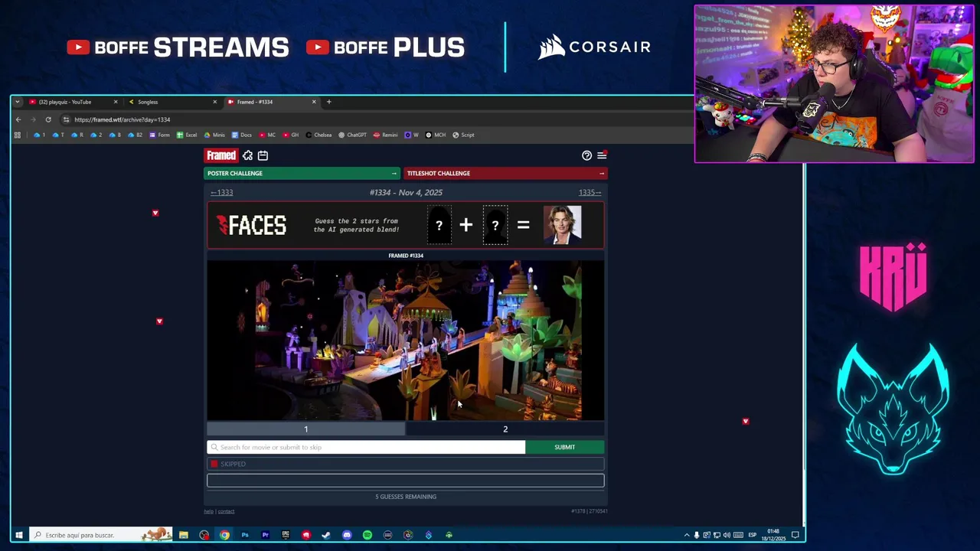Open the GH bookmark

tap(291, 135)
